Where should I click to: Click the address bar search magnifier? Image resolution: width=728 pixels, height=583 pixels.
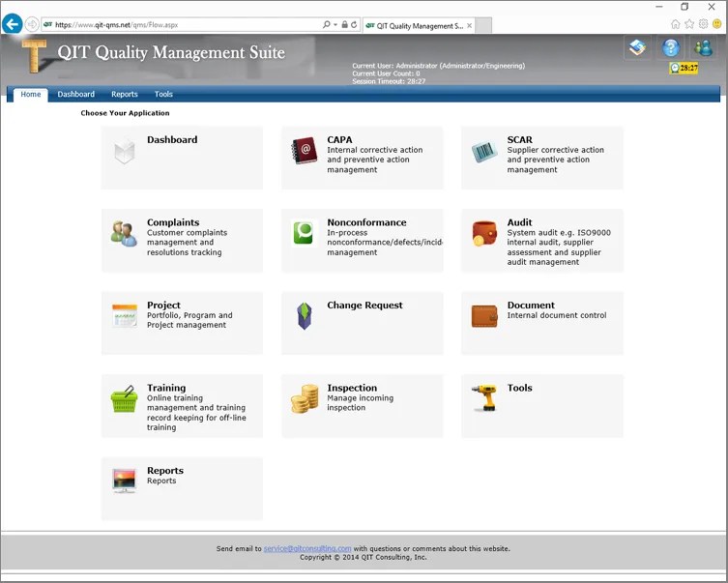click(327, 24)
